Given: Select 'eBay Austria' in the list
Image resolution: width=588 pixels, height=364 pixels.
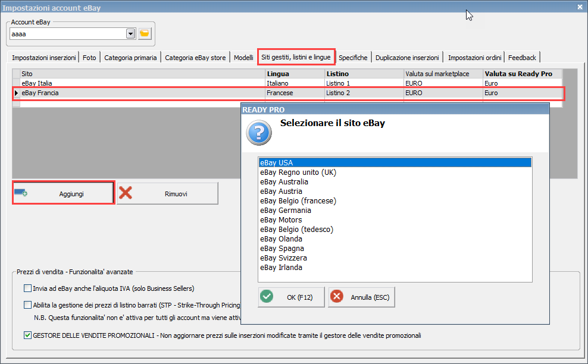Looking at the screenshot, I should 395,191.
